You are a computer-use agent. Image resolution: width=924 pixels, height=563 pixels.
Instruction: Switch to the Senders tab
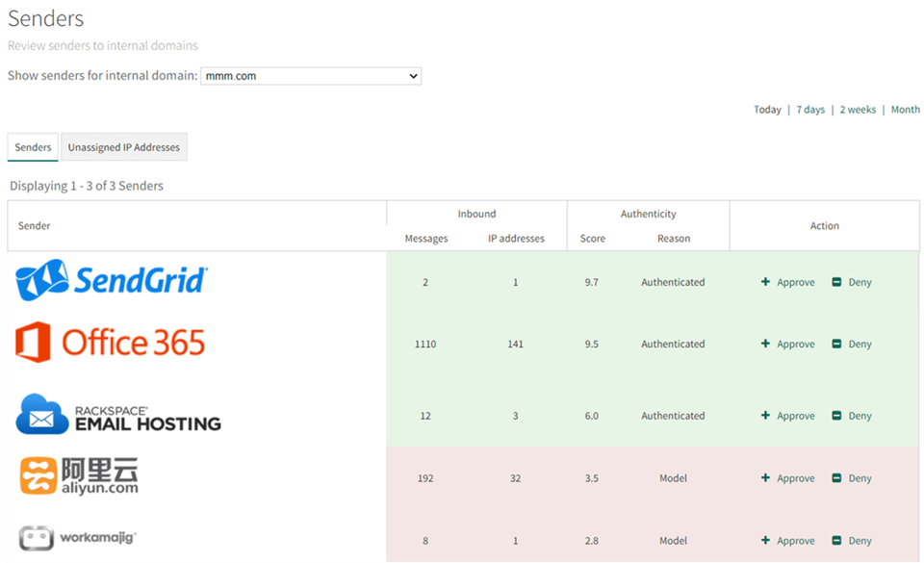click(x=33, y=147)
